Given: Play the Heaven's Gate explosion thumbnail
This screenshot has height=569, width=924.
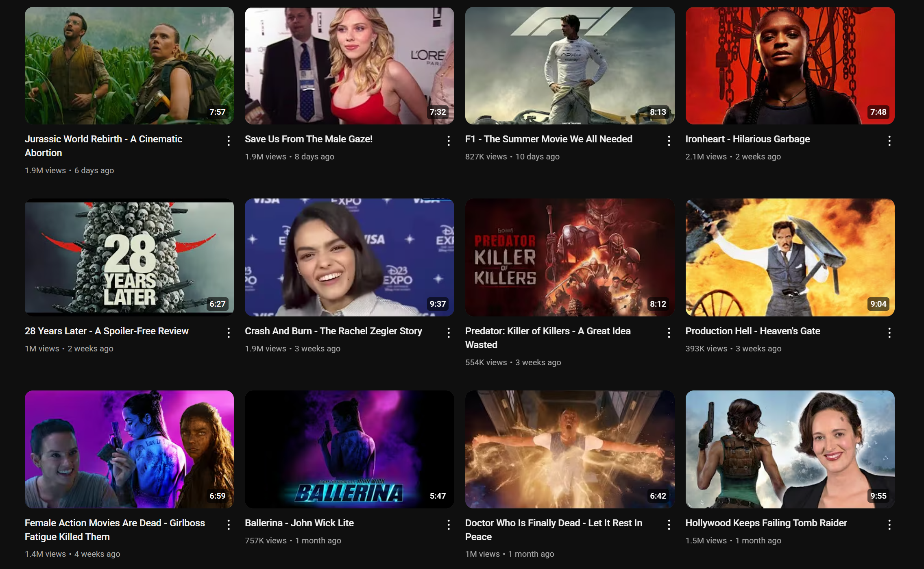Looking at the screenshot, I should pos(790,257).
